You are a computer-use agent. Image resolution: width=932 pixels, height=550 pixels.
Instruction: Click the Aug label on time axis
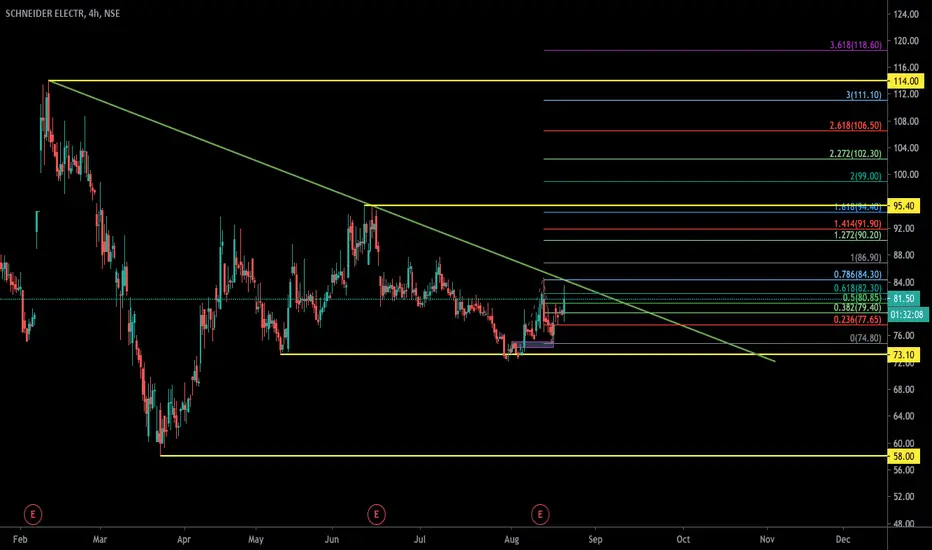pos(511,539)
